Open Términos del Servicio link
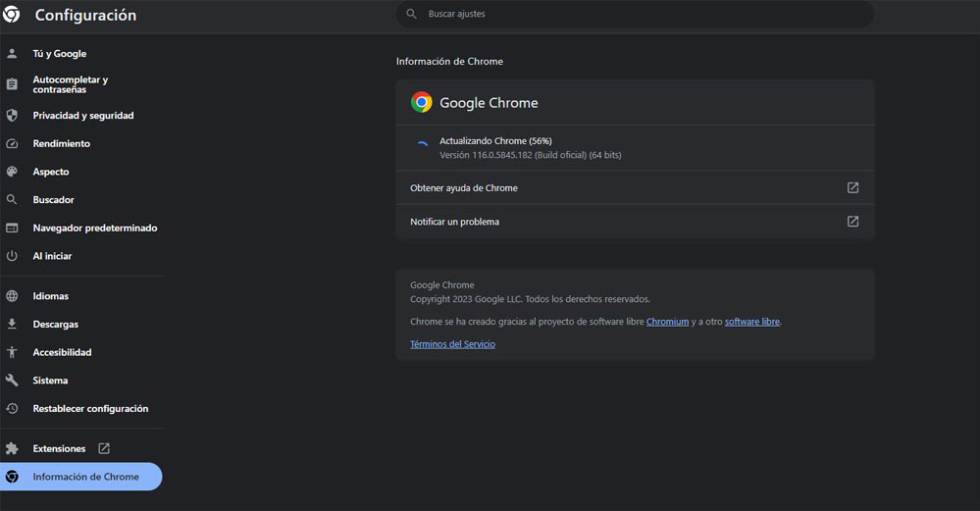 [x=452, y=344]
